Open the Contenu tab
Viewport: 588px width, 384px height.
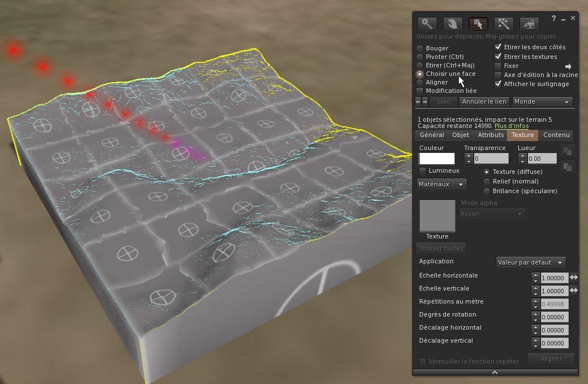tap(556, 135)
